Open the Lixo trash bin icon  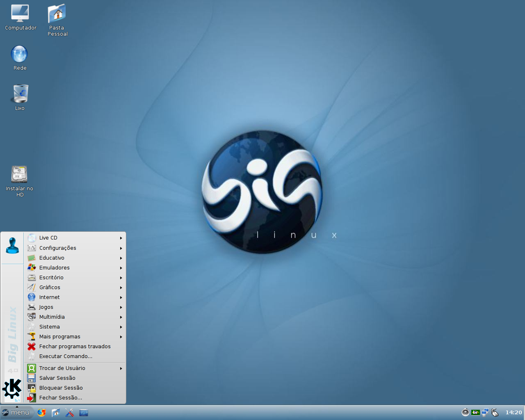click(20, 97)
